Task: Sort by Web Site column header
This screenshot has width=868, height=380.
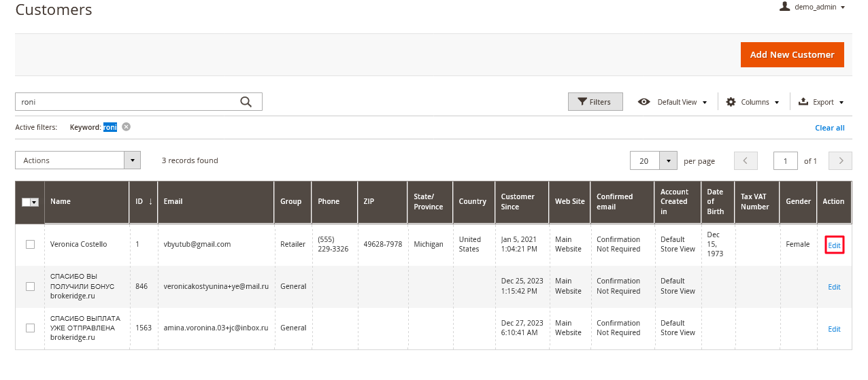Action: [x=569, y=202]
